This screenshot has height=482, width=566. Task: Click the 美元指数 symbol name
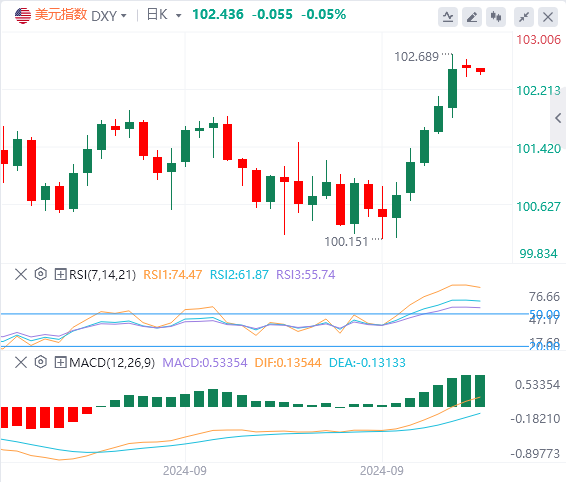pyautogui.click(x=61, y=15)
